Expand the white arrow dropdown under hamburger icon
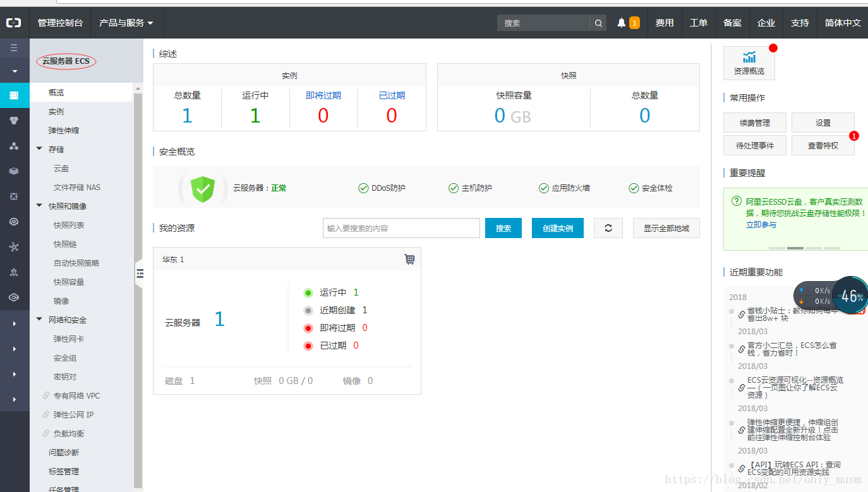 14,71
